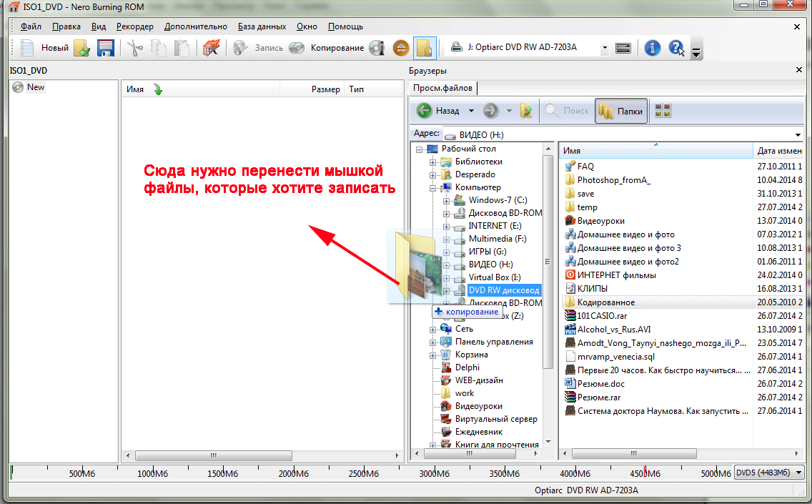The width and height of the screenshot is (812, 504).
Task: Select the Корзина tree item
Action: coord(471,355)
